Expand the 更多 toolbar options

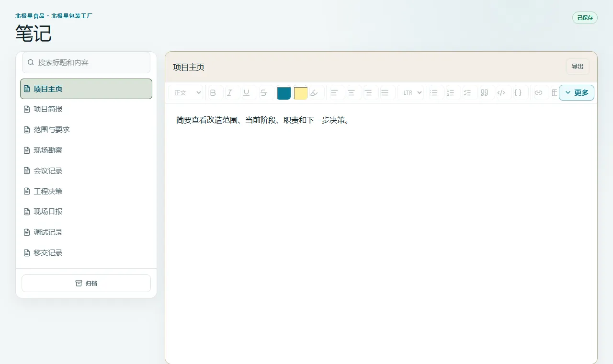coord(577,93)
